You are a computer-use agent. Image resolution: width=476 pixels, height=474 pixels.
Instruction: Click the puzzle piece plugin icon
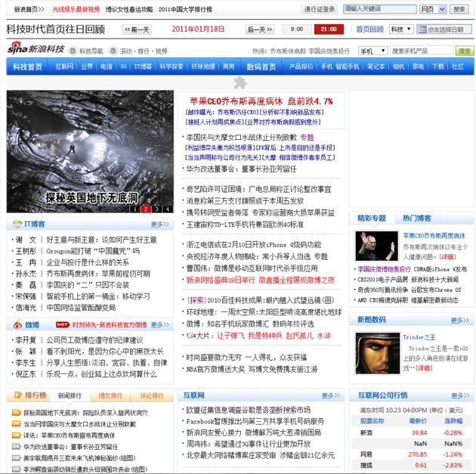pyautogui.click(x=240, y=82)
